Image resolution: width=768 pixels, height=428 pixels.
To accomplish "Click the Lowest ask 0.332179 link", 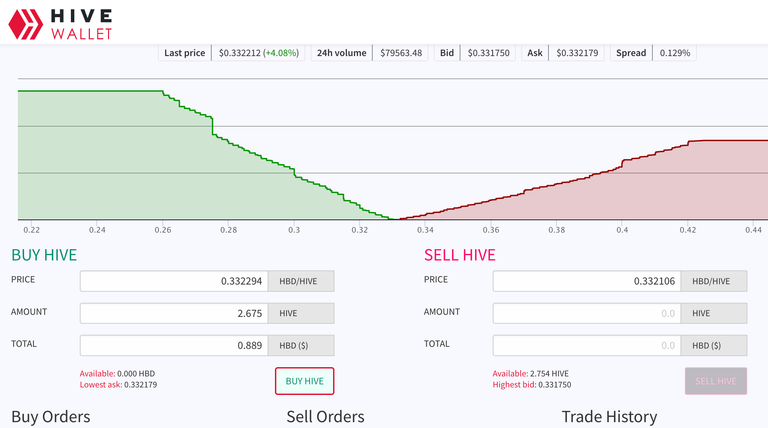I will click(119, 385).
